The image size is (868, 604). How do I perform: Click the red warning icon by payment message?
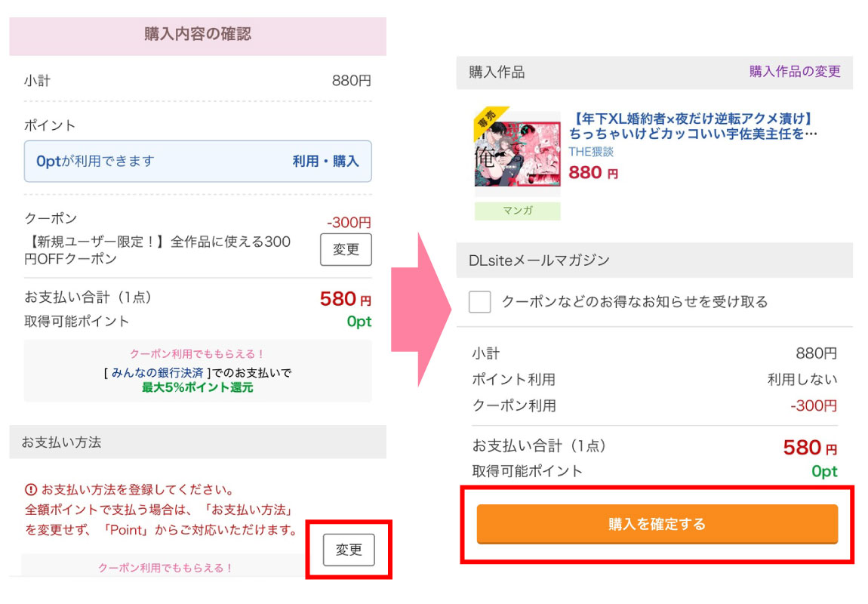[x=31, y=488]
